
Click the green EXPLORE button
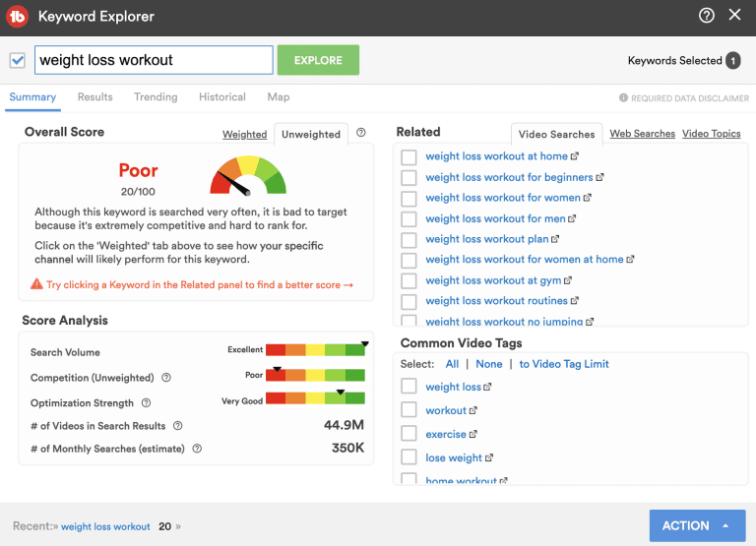[318, 60]
